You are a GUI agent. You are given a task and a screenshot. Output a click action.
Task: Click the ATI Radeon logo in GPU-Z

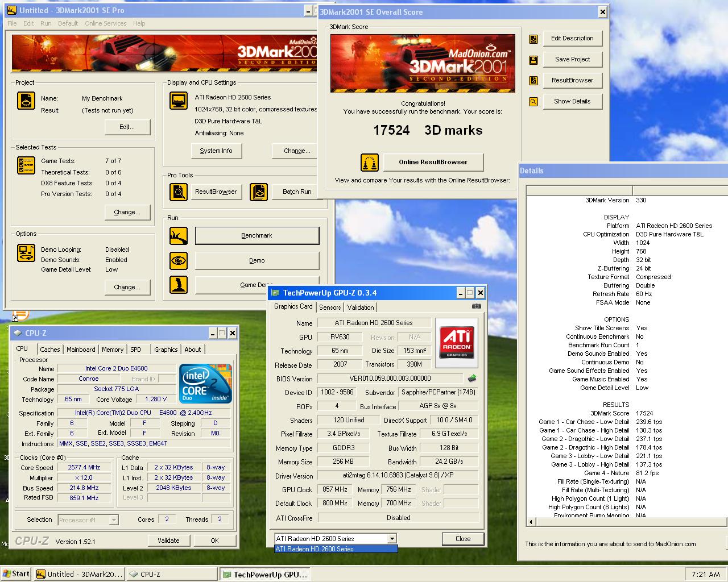457,342
